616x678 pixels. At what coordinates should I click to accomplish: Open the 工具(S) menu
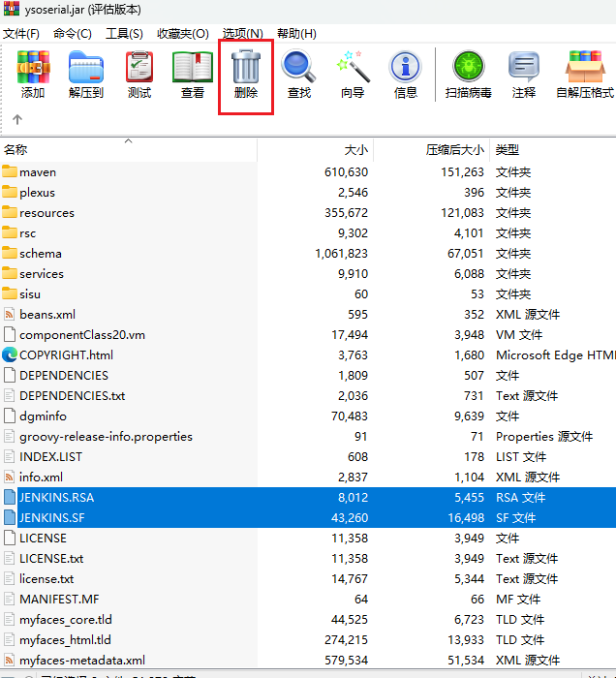point(124,33)
